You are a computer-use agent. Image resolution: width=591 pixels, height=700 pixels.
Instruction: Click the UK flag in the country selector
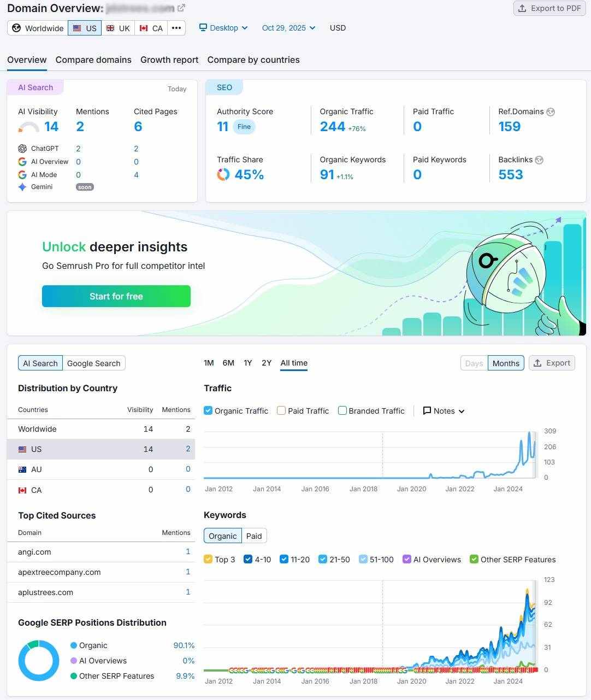tap(110, 28)
